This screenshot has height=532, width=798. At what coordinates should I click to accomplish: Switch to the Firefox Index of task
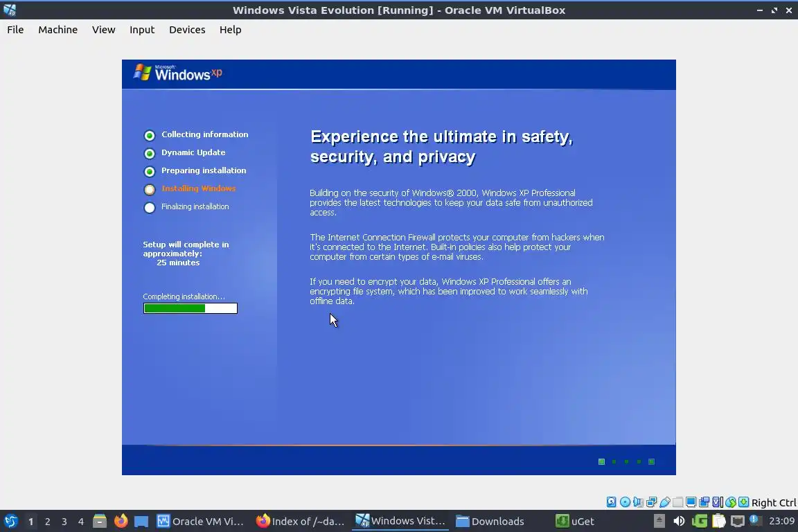[x=300, y=521]
